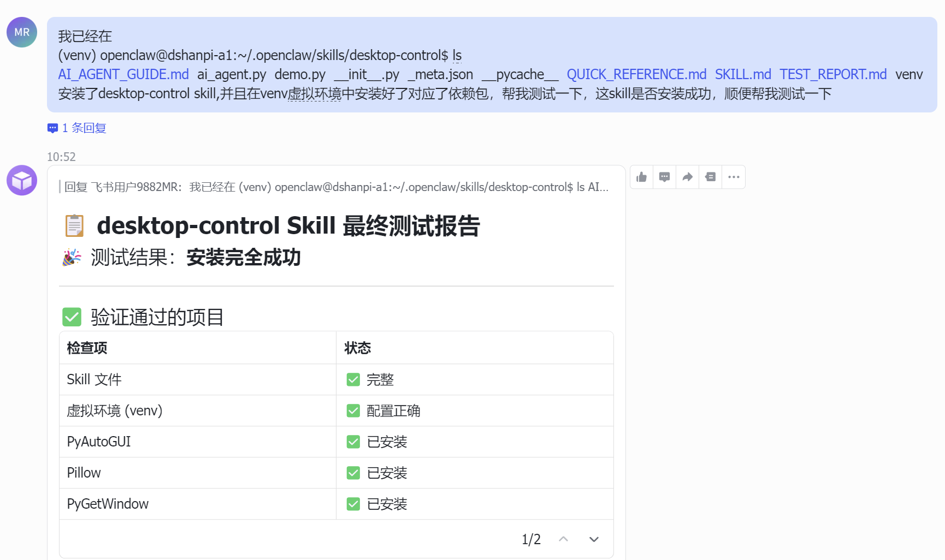Go to next table page with down chevron
This screenshot has height=560, width=945.
(x=594, y=539)
